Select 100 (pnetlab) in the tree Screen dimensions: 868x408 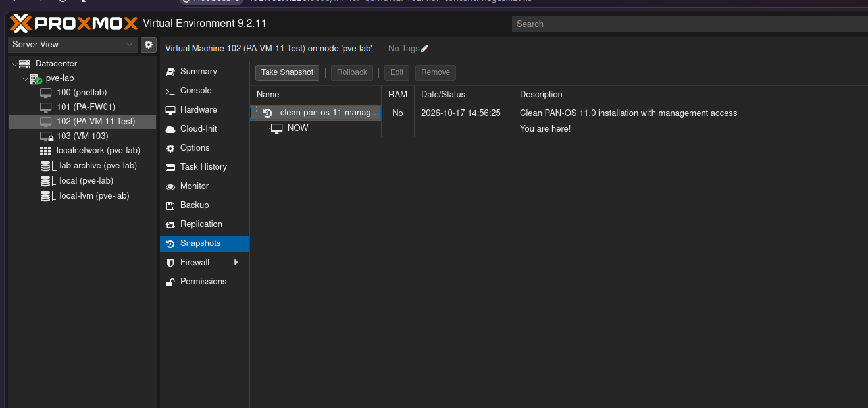pyautogui.click(x=82, y=93)
